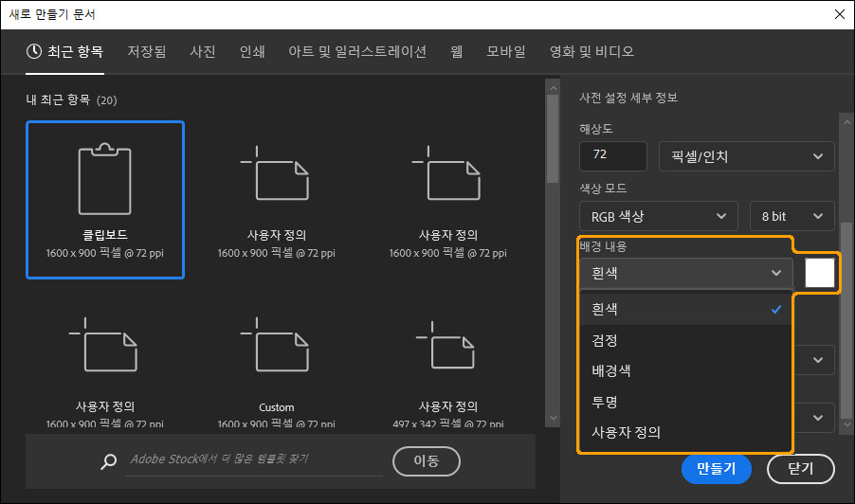Click the presets list scroll-down arrow

coord(553,419)
